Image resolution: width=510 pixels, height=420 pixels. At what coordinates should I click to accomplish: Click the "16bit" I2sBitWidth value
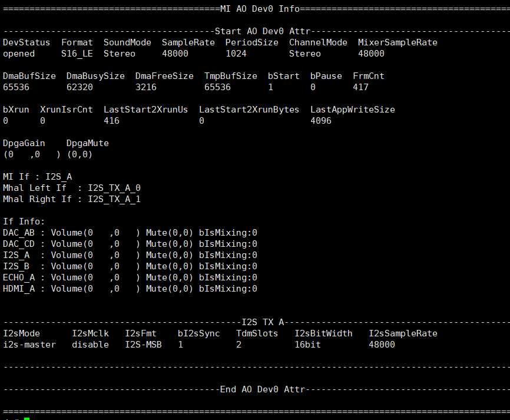(308, 345)
